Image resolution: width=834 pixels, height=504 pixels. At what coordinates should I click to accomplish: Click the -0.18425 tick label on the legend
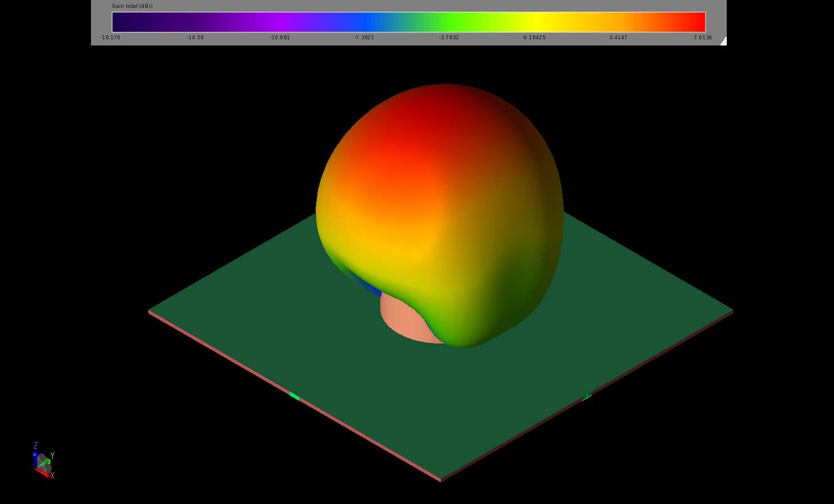click(x=534, y=38)
